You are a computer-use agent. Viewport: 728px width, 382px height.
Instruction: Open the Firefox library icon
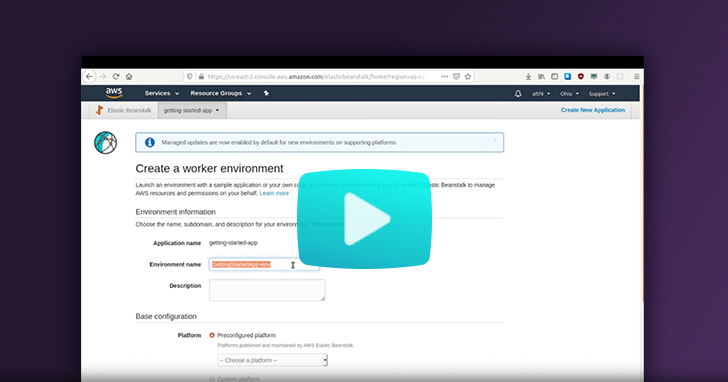pos(541,77)
